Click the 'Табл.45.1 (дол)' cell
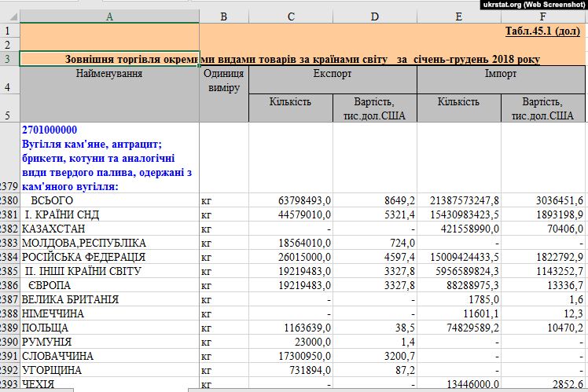The height and width of the screenshot is (392, 588). pos(542,31)
